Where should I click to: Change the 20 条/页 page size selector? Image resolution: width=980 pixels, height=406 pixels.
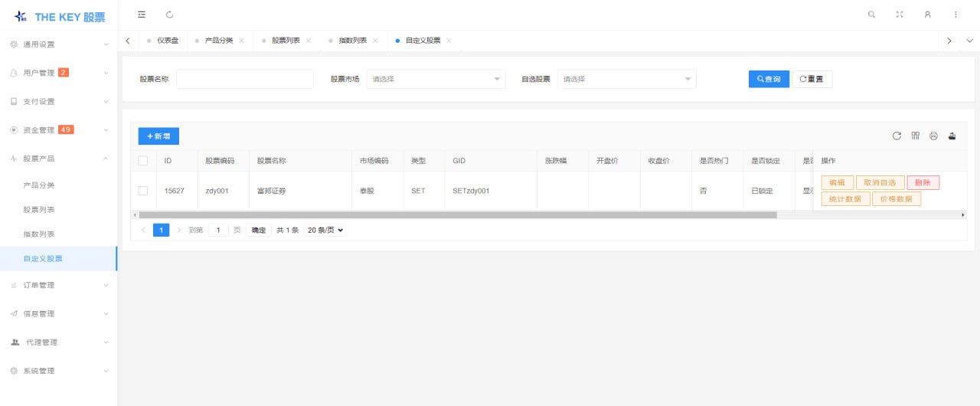325,230
